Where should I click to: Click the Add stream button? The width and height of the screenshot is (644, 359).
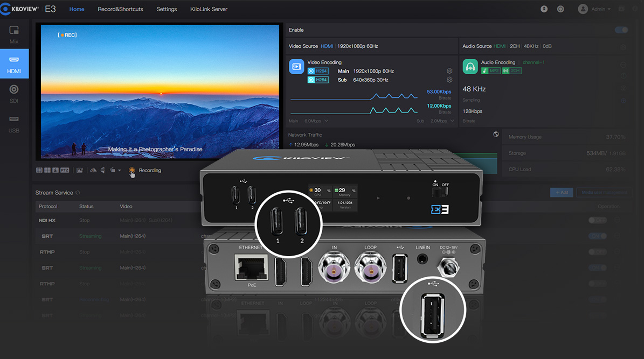click(561, 192)
